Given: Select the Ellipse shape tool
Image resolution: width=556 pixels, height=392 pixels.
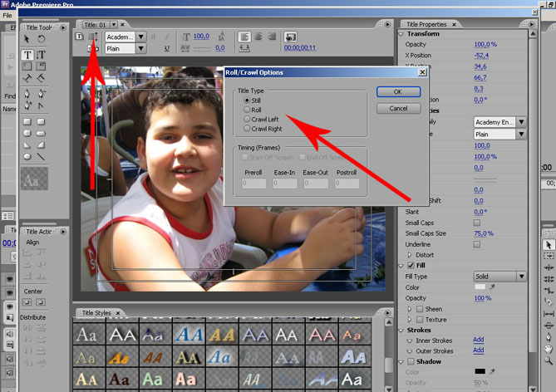Looking at the screenshot, I should (x=27, y=156).
